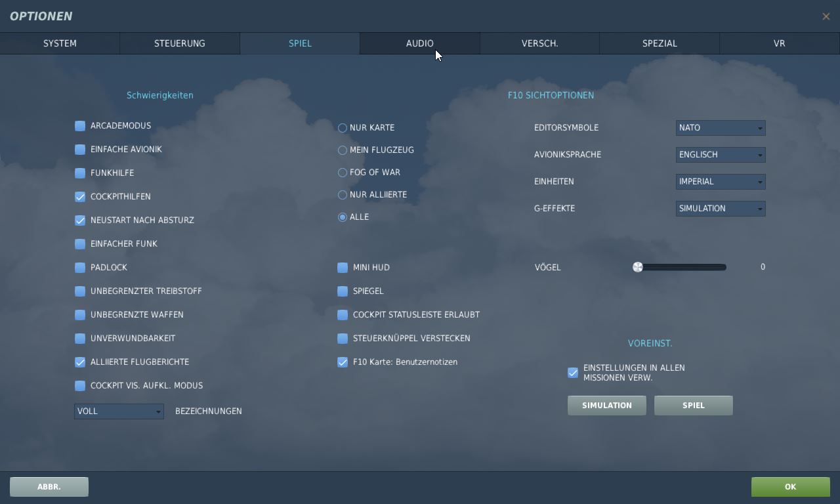Enable the UNVERWUNDBARKEIT checkbox

click(80, 339)
